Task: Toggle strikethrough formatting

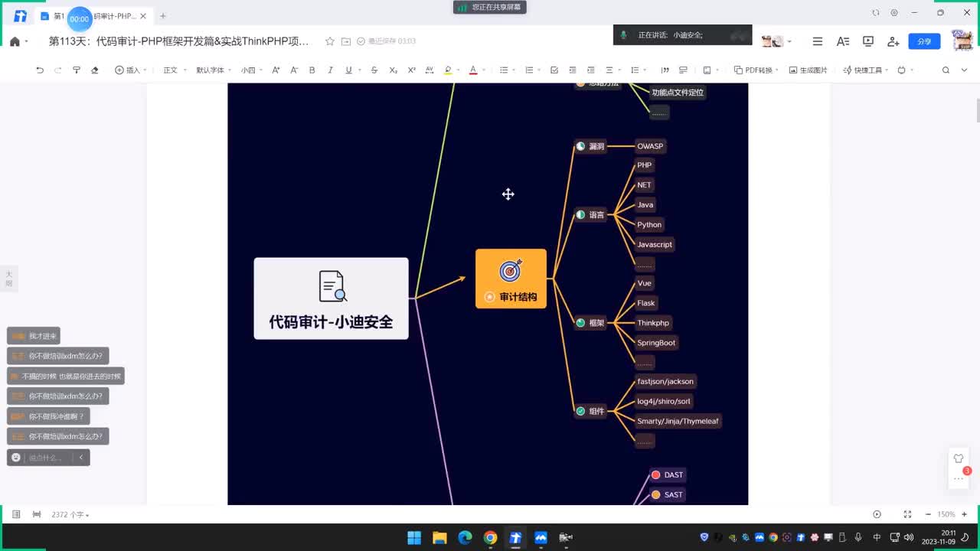Action: point(374,70)
